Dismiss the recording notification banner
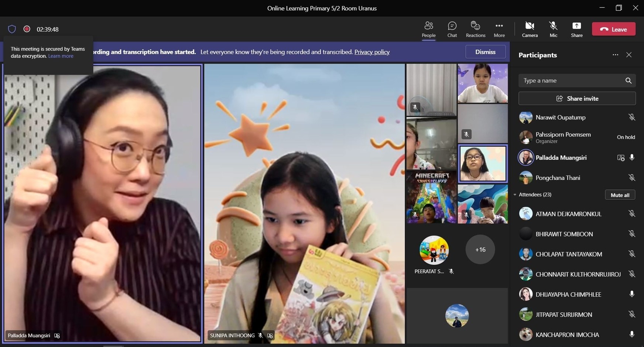 click(x=485, y=52)
